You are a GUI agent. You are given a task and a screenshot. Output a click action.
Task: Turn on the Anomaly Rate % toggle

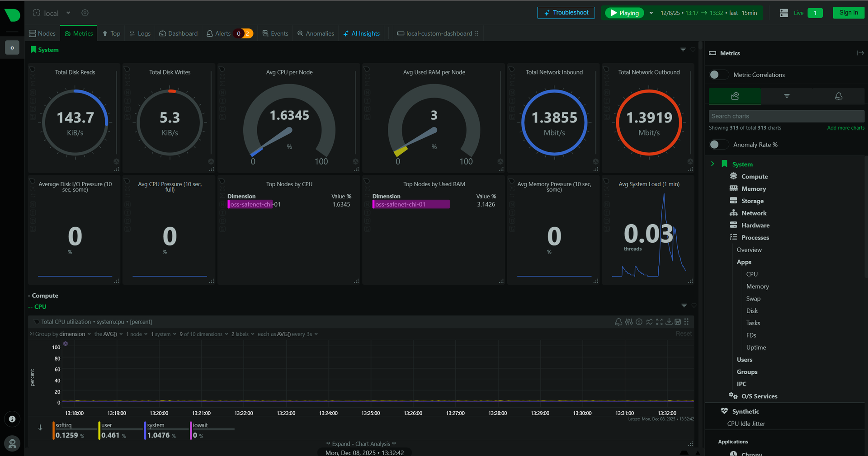coord(718,144)
